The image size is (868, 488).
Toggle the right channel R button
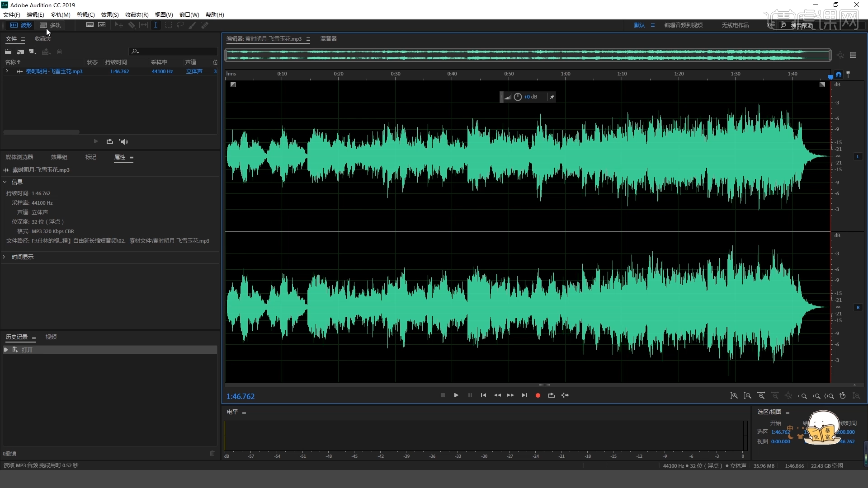(858, 308)
